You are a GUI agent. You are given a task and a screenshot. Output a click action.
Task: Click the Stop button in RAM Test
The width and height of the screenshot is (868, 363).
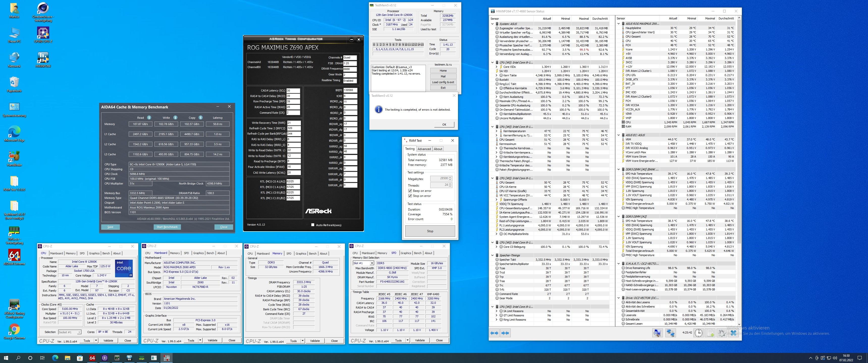(430, 231)
